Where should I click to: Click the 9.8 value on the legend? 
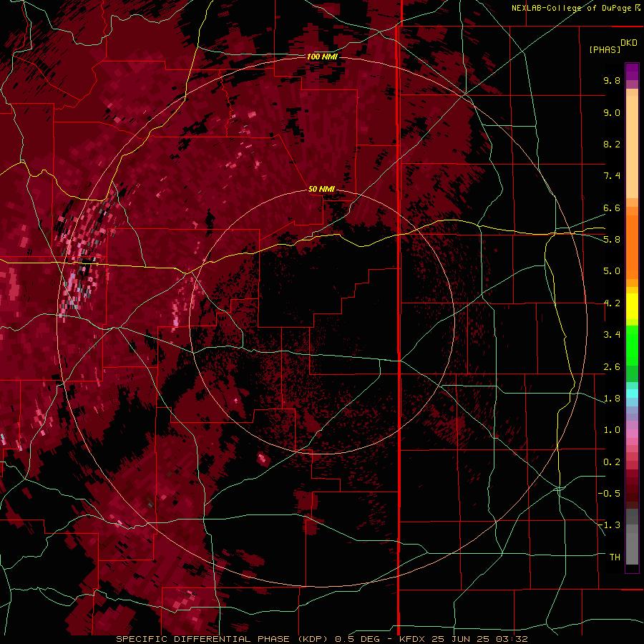pos(612,80)
